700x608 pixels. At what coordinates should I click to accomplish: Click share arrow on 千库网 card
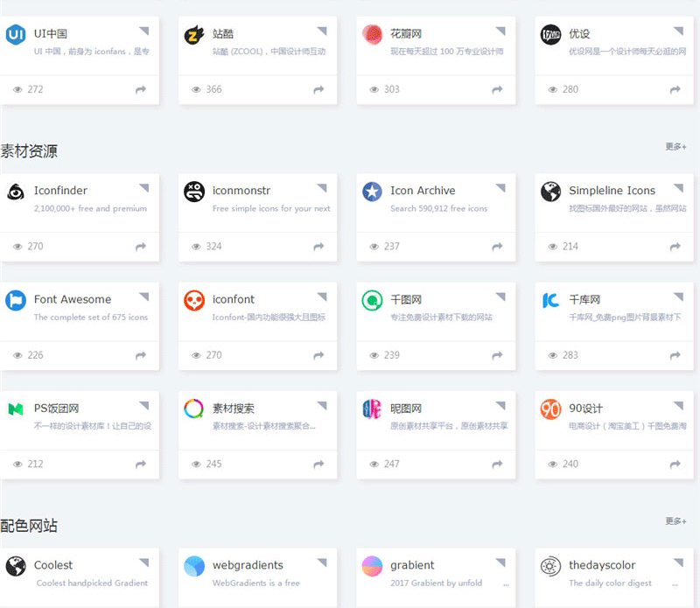[675, 355]
